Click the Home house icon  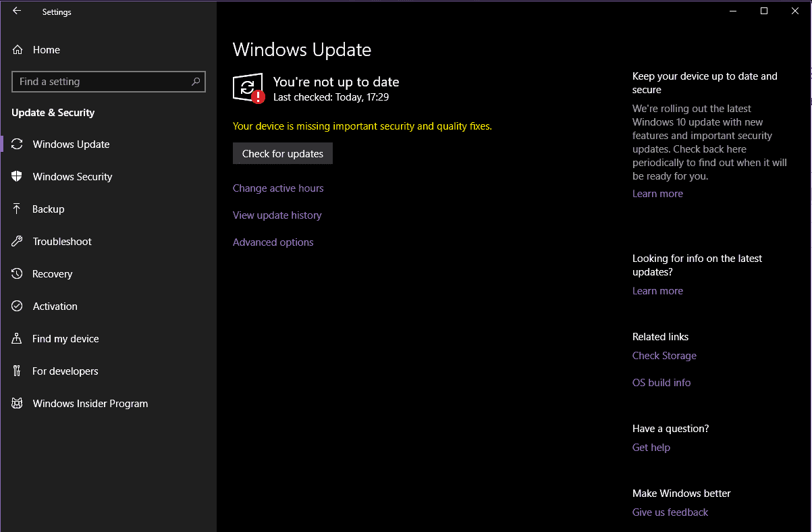point(18,49)
